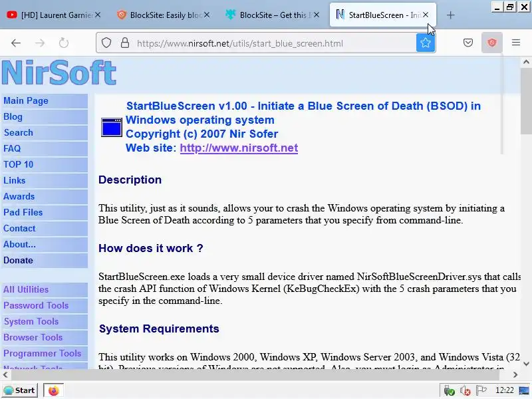Close the StartBlueScreen tab
The height and width of the screenshot is (399, 532).
pos(426,15)
